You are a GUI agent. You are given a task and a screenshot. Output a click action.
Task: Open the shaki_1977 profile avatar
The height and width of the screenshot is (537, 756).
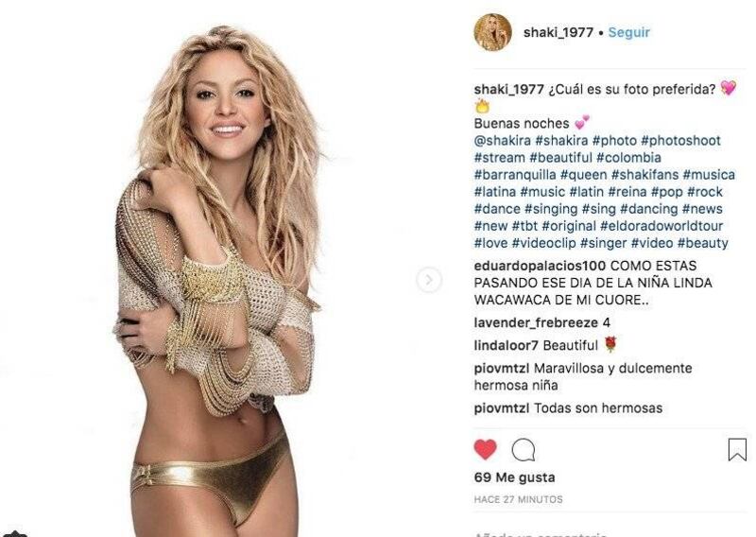click(492, 32)
